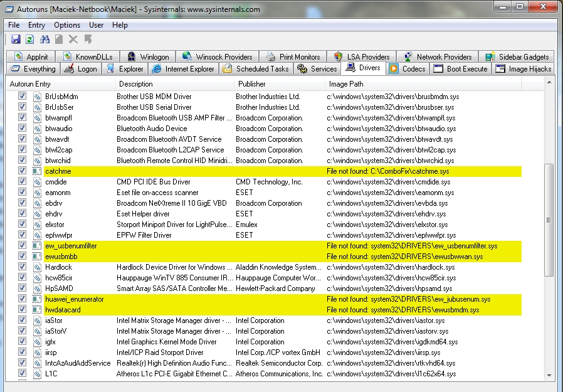Click the Autoruns title bar app icon

(9, 9)
